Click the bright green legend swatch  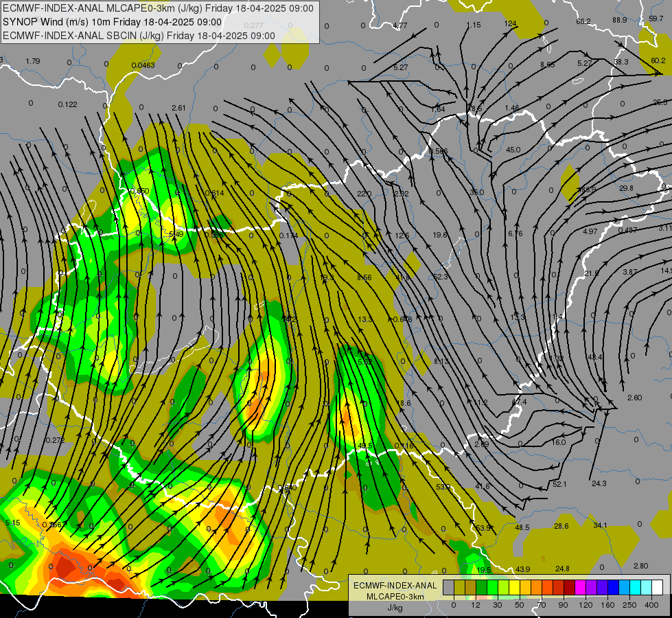[493, 588]
